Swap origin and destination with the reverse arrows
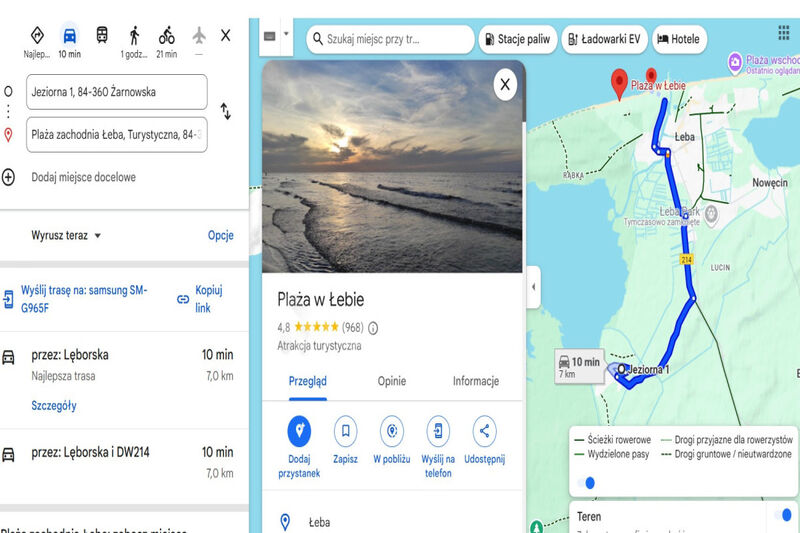This screenshot has height=533, width=800. pos(226,111)
